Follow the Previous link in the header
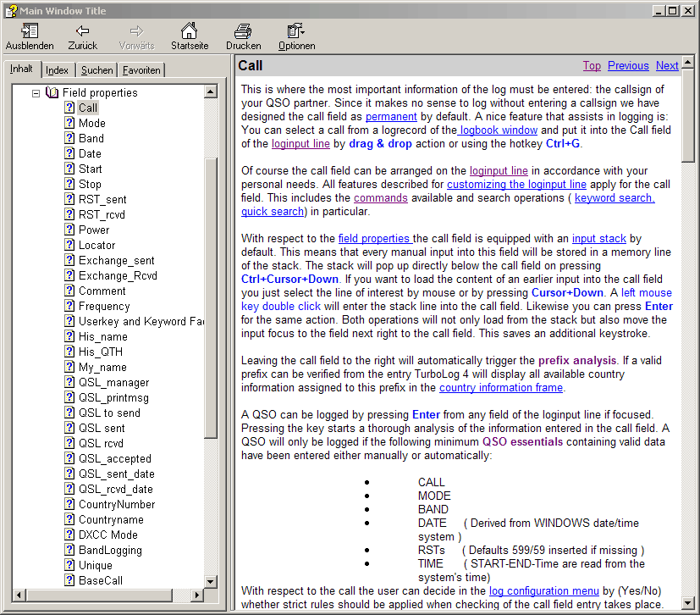This screenshot has height=615, width=700. 628,65
